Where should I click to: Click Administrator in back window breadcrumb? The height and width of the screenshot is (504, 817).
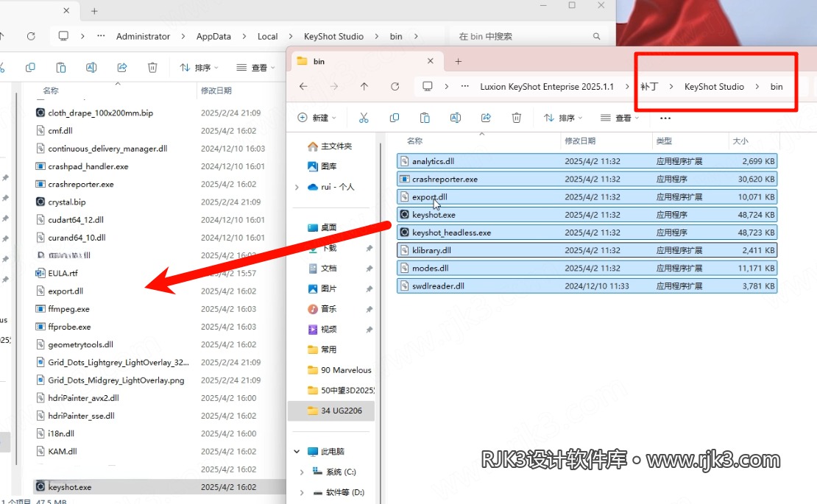[x=143, y=37]
